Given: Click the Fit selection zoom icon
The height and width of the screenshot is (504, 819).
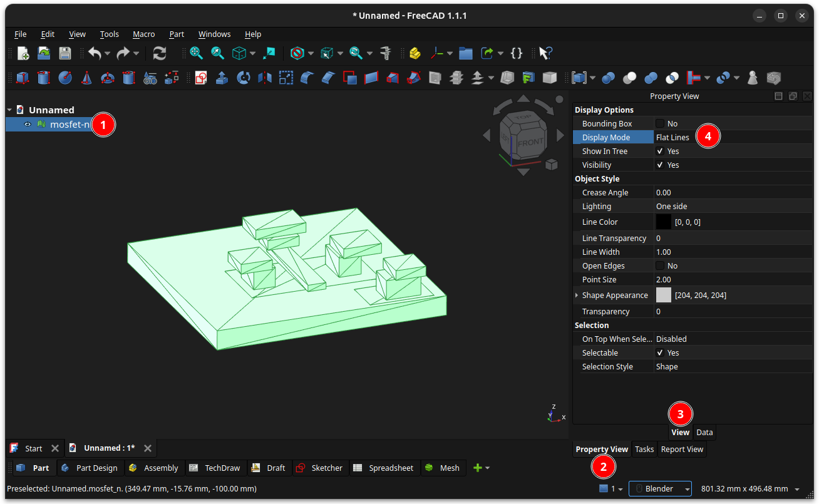Looking at the screenshot, I should coord(218,53).
